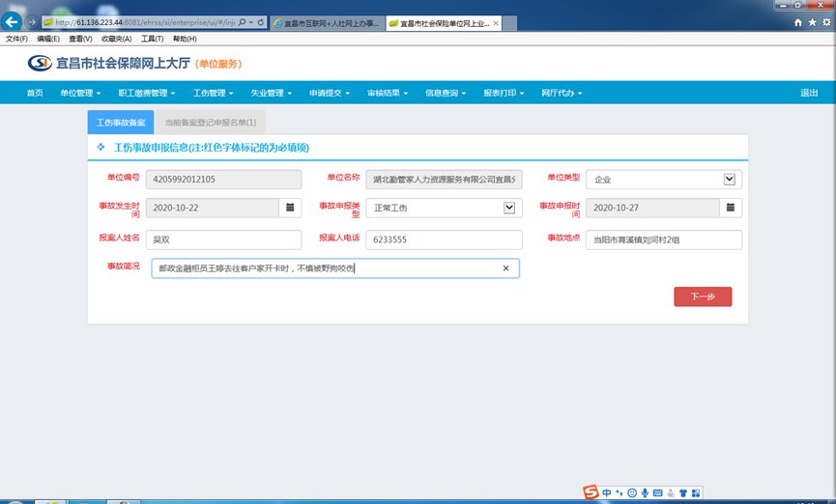The width and height of the screenshot is (836, 504).
Task: Open the 报表打印 navigation menu
Action: pyautogui.click(x=503, y=93)
